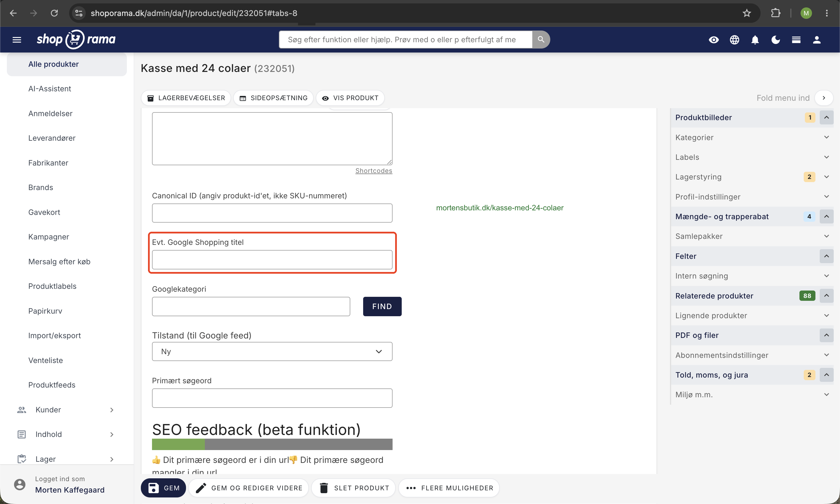Bookmark page with star icon

(747, 13)
